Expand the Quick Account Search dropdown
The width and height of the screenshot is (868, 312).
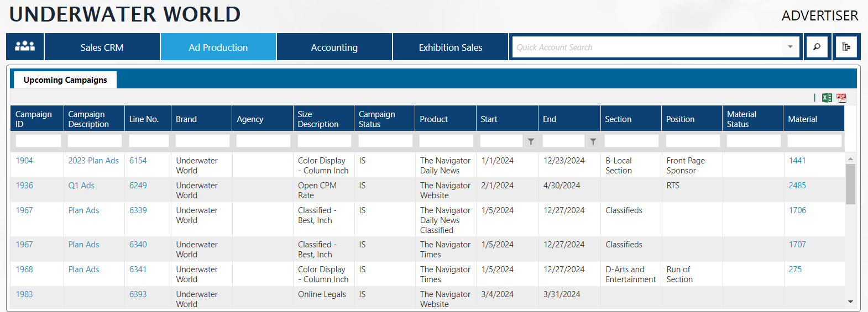pos(790,47)
